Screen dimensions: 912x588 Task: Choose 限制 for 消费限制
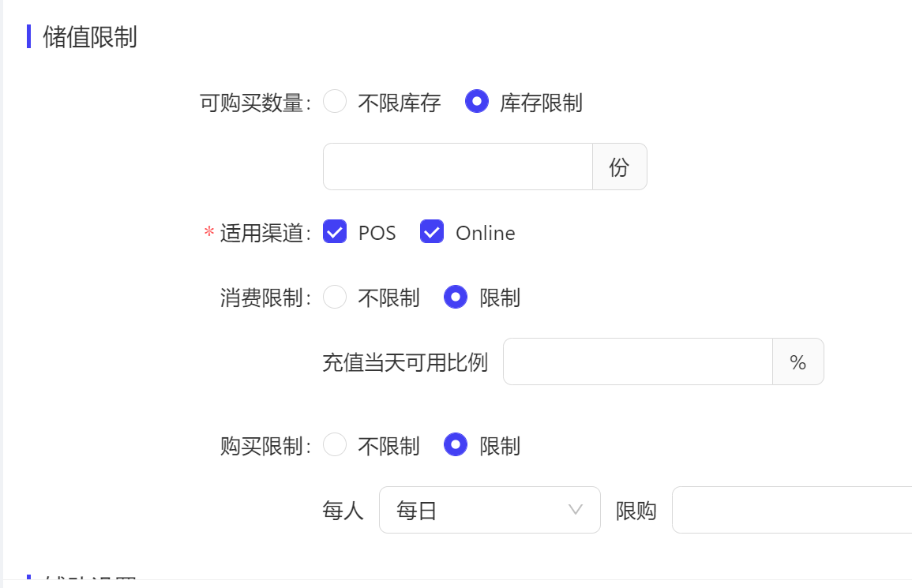click(456, 297)
